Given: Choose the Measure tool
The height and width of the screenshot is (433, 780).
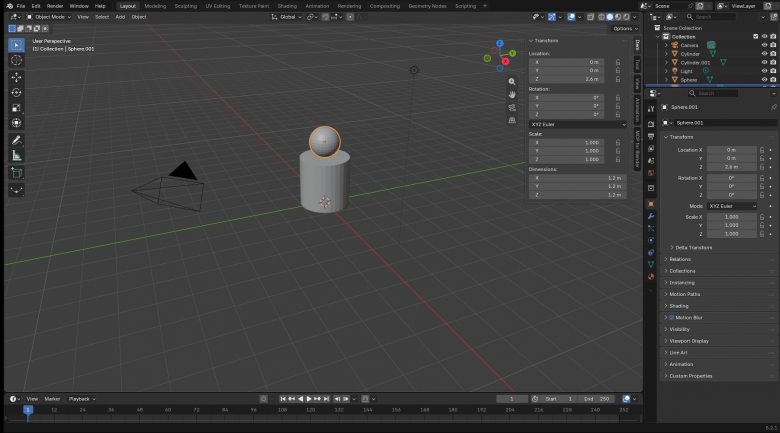Looking at the screenshot, I should (16, 156).
